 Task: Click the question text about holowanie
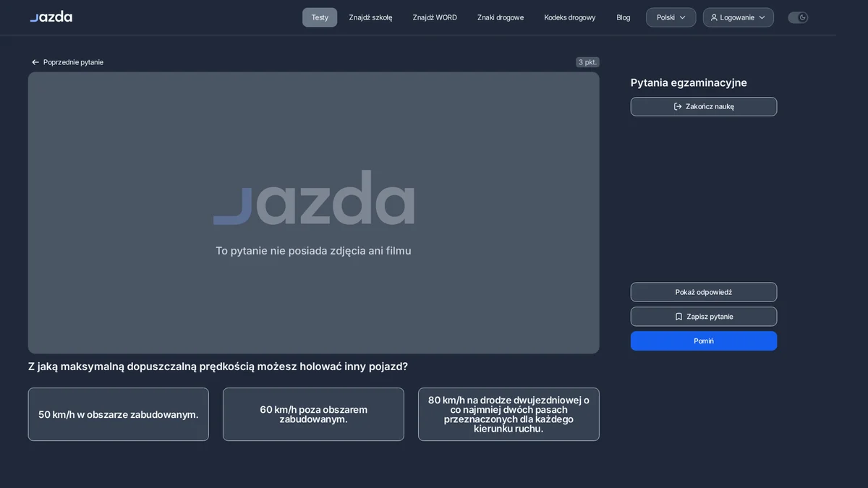(x=218, y=367)
